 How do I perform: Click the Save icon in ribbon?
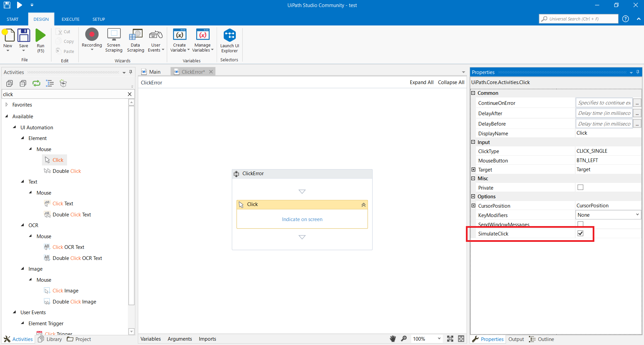coord(23,36)
